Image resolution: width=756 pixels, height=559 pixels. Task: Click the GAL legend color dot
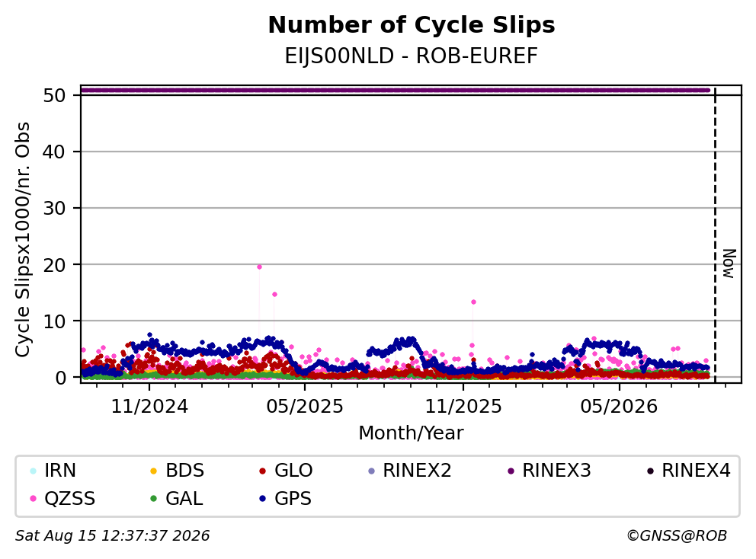pyautogui.click(x=154, y=499)
